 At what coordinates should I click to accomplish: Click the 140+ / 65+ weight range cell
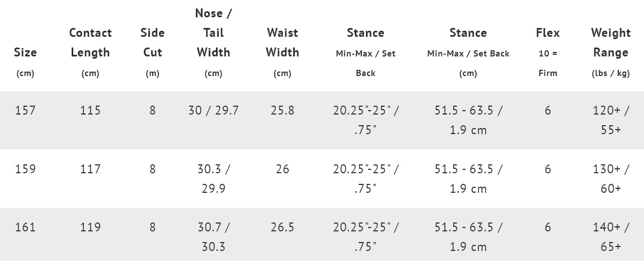pyautogui.click(x=610, y=236)
